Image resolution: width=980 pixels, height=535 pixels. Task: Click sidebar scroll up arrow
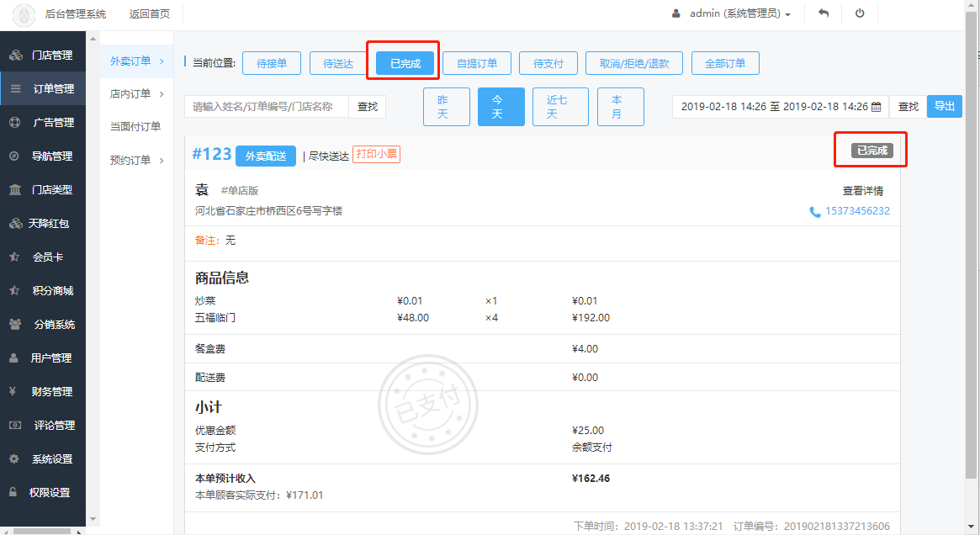(93, 39)
